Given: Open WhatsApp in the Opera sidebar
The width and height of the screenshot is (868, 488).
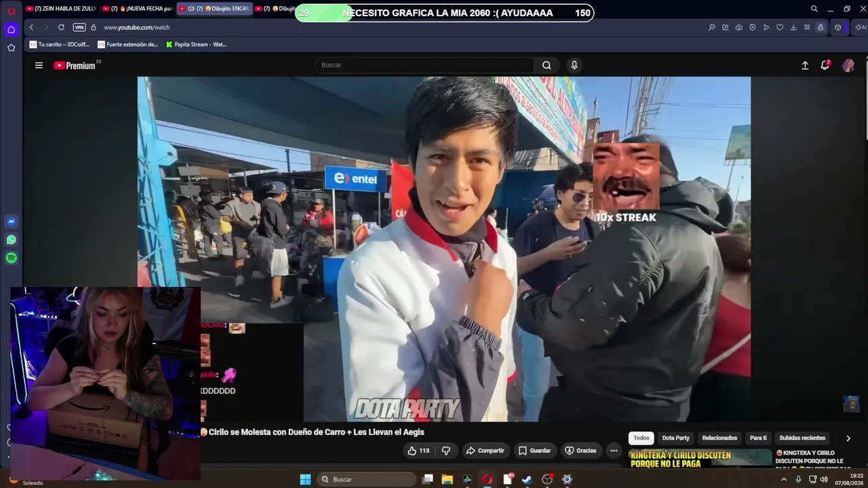Looking at the screenshot, I should point(12,240).
